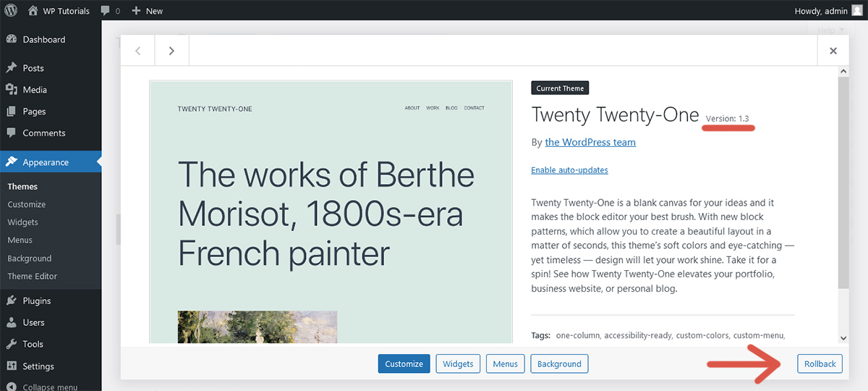Open Background submenu item in sidebar
Screen dimensions: 868x391
click(x=30, y=258)
